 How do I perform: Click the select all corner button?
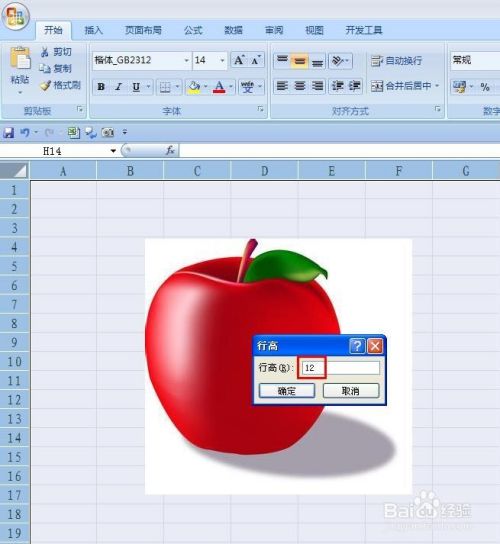point(14,171)
